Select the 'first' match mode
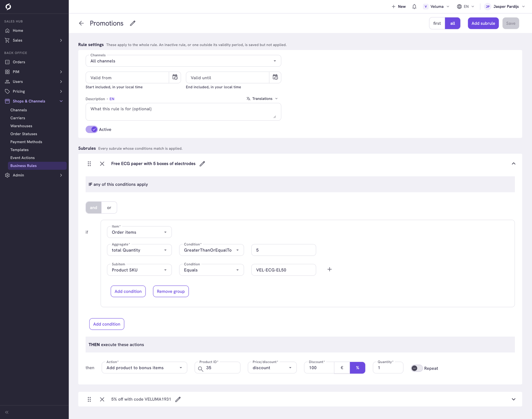 pyautogui.click(x=437, y=23)
